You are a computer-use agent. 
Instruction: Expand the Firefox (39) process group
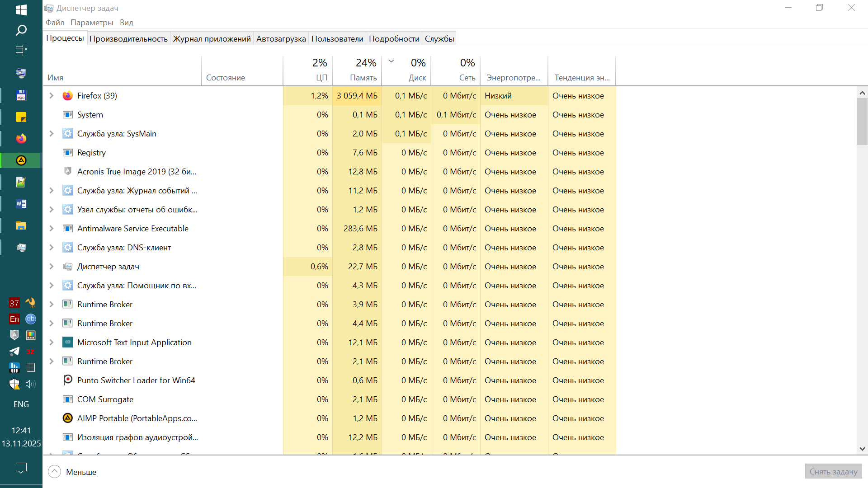point(52,96)
